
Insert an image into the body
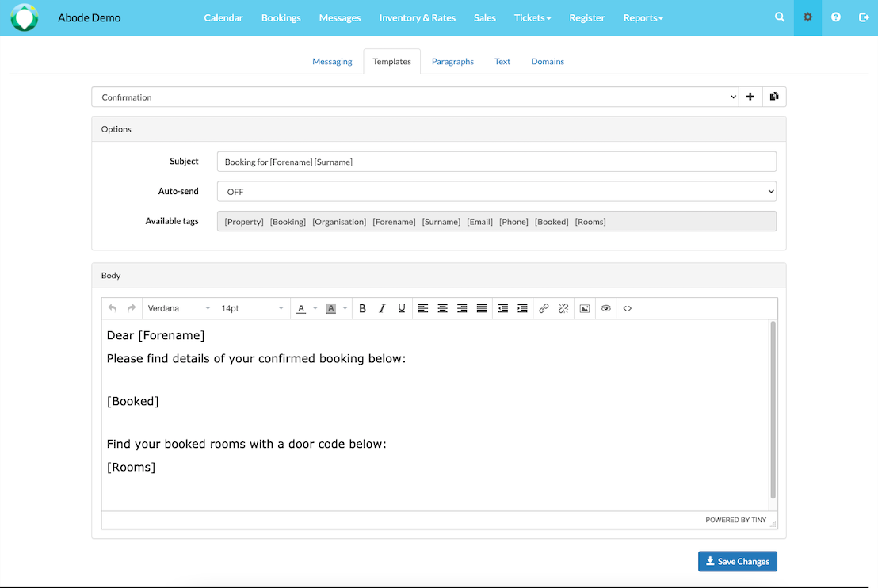[585, 308]
